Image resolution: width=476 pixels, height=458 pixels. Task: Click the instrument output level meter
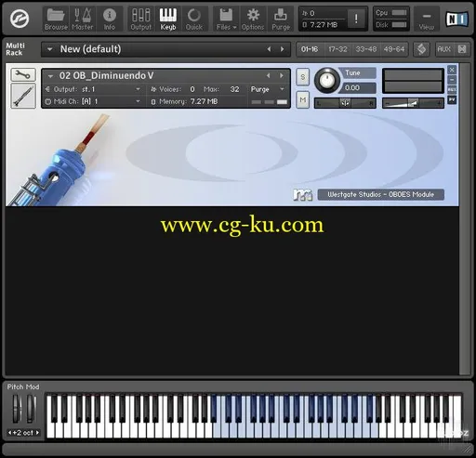point(413,81)
